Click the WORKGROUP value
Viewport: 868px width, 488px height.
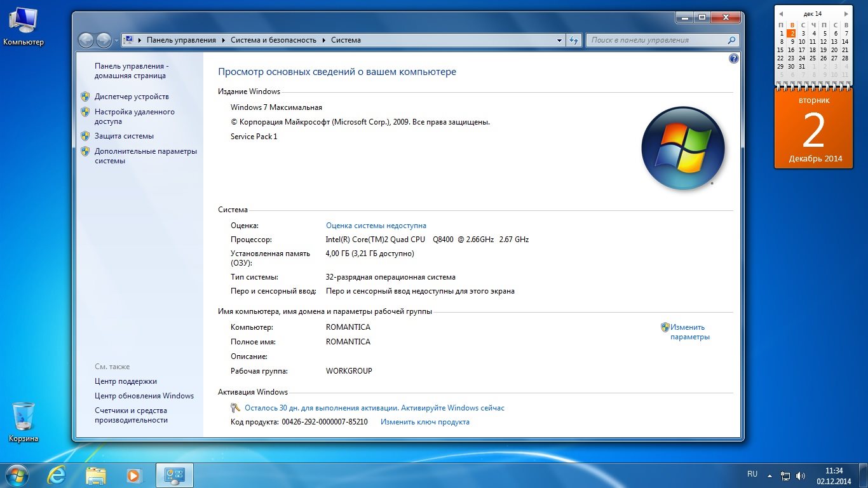click(349, 371)
